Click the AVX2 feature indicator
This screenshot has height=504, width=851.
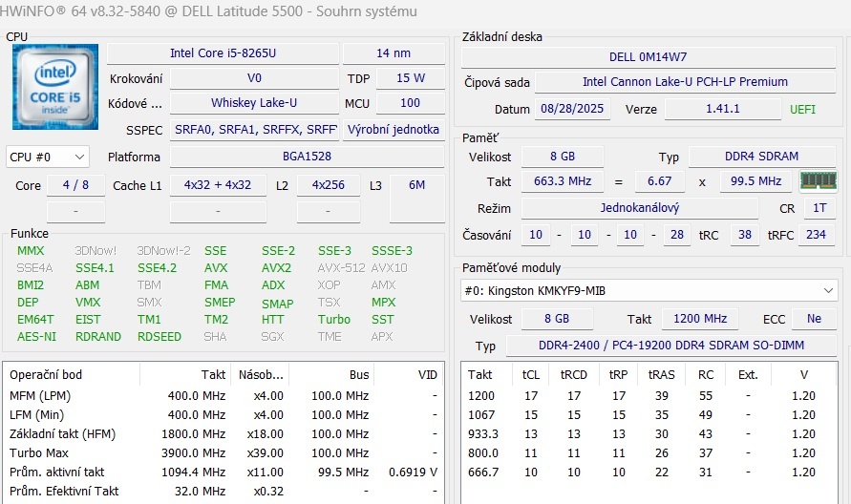pyautogui.click(x=277, y=268)
